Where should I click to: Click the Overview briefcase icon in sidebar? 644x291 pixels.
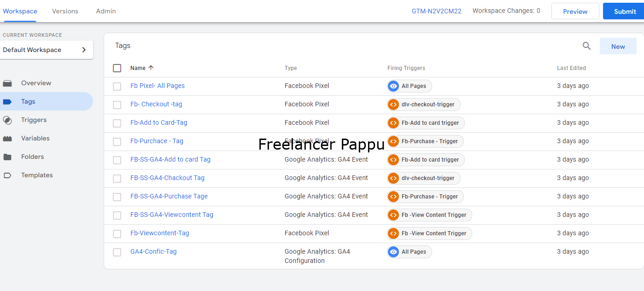click(7, 83)
